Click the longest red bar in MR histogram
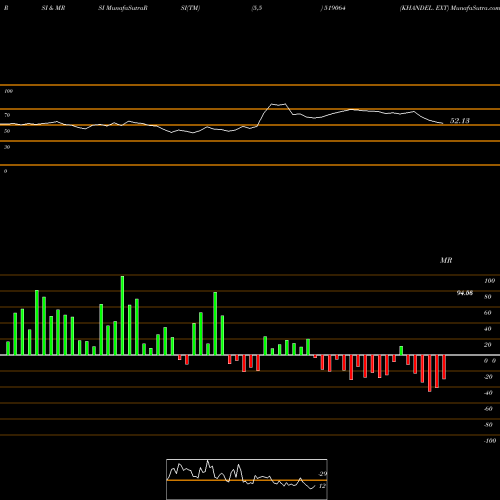The image size is (500, 500). tap(430, 373)
